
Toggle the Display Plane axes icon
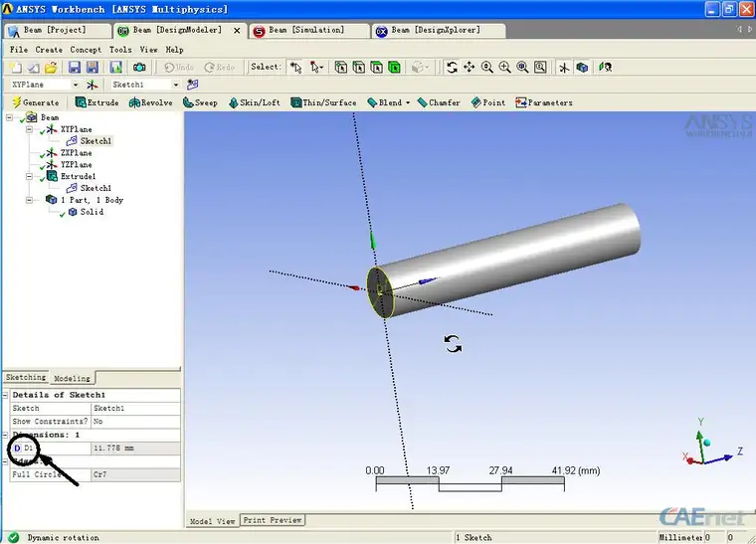pyautogui.click(x=564, y=67)
